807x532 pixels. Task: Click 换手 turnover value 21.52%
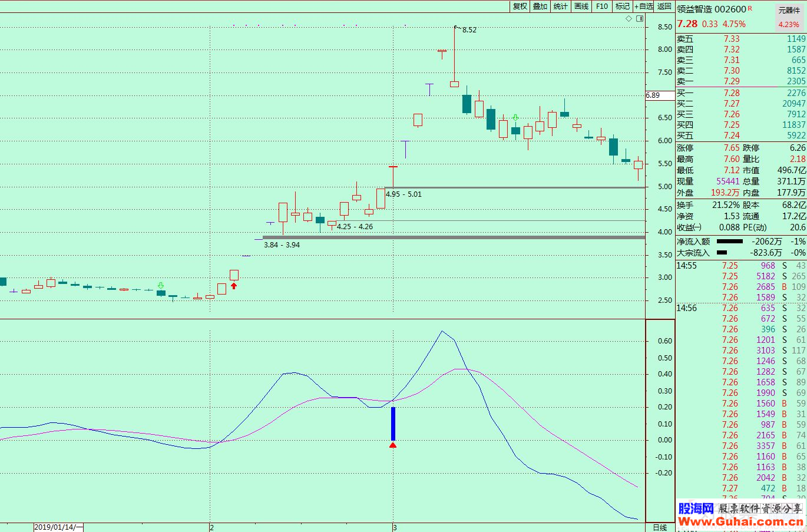click(726, 205)
